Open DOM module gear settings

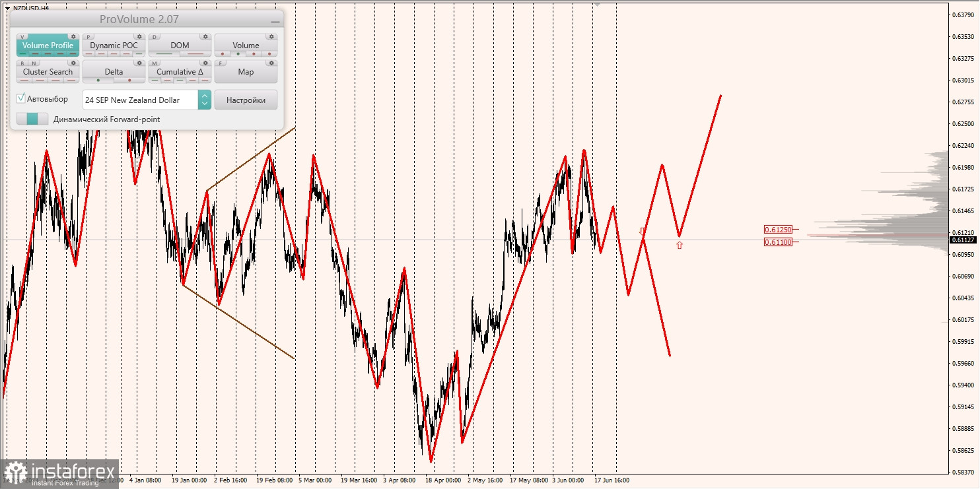(205, 36)
